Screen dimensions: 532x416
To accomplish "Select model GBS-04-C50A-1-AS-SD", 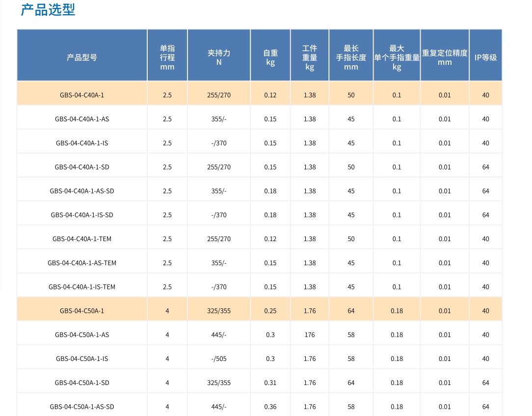I will tap(82, 407).
